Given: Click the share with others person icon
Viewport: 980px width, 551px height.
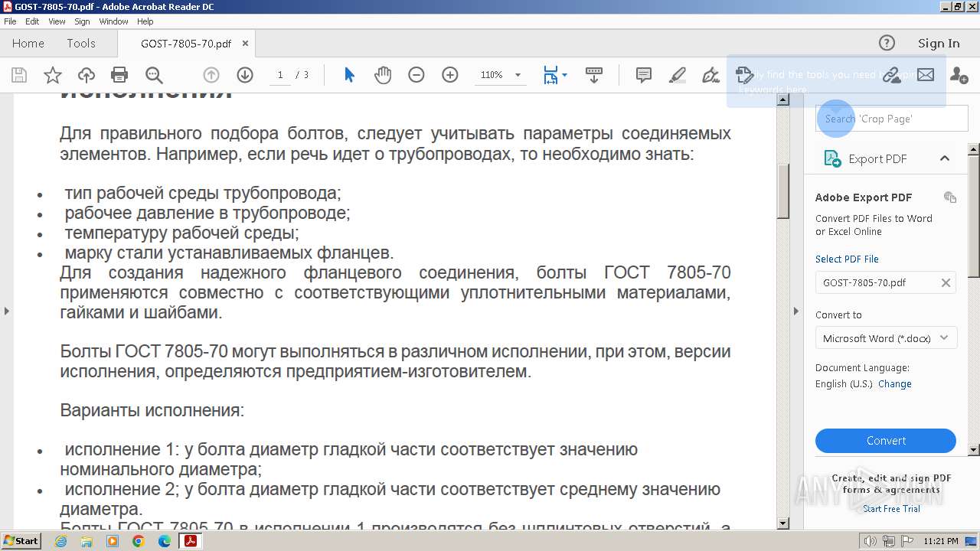Looking at the screenshot, I should click(x=959, y=75).
